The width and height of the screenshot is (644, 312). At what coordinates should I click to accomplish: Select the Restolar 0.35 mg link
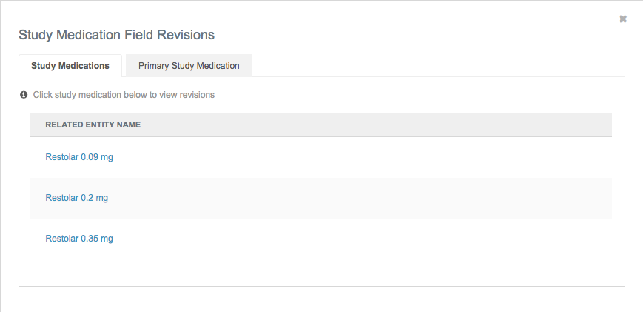pos(79,239)
